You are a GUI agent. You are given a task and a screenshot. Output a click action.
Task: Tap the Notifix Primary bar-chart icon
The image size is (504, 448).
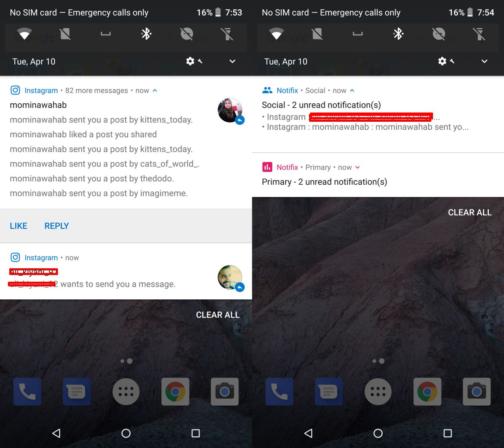pos(267,167)
